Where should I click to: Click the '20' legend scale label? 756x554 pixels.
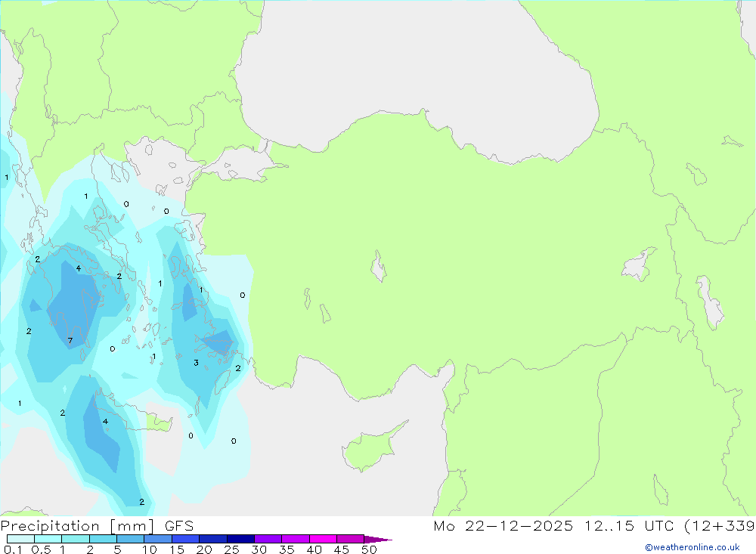204,549
